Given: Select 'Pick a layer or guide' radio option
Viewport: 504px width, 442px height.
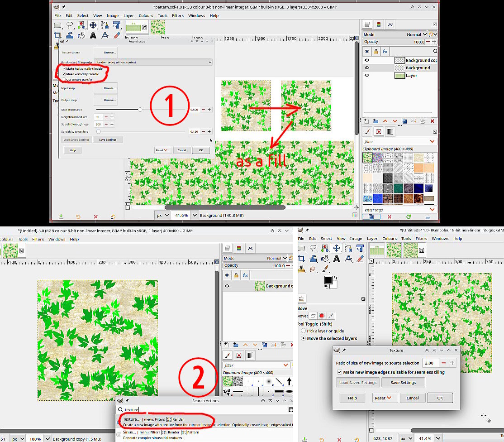Looking at the screenshot, I should pos(303,331).
